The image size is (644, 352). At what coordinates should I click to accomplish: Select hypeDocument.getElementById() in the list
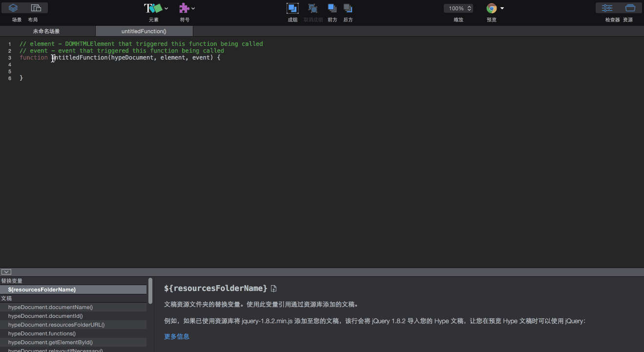click(50, 342)
